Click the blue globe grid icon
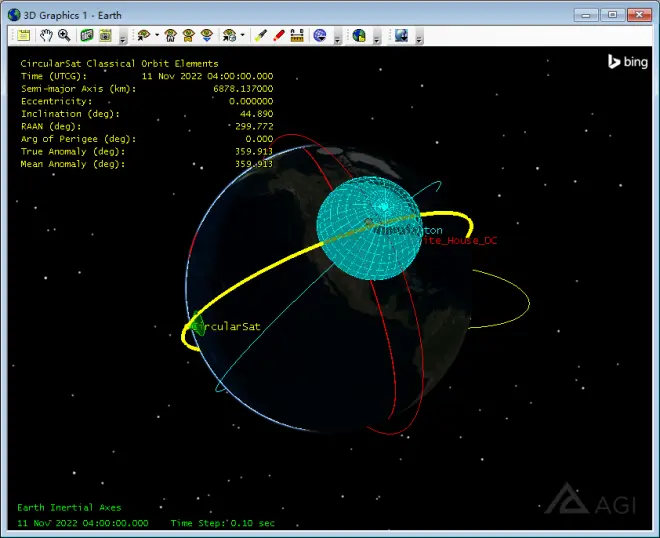660x538 pixels. pyautogui.click(x=320, y=36)
